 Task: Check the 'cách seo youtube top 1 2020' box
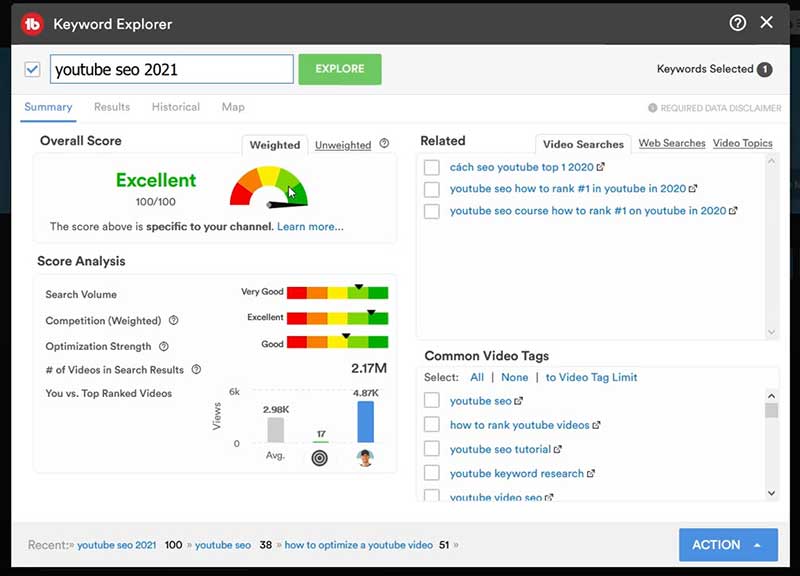point(431,168)
